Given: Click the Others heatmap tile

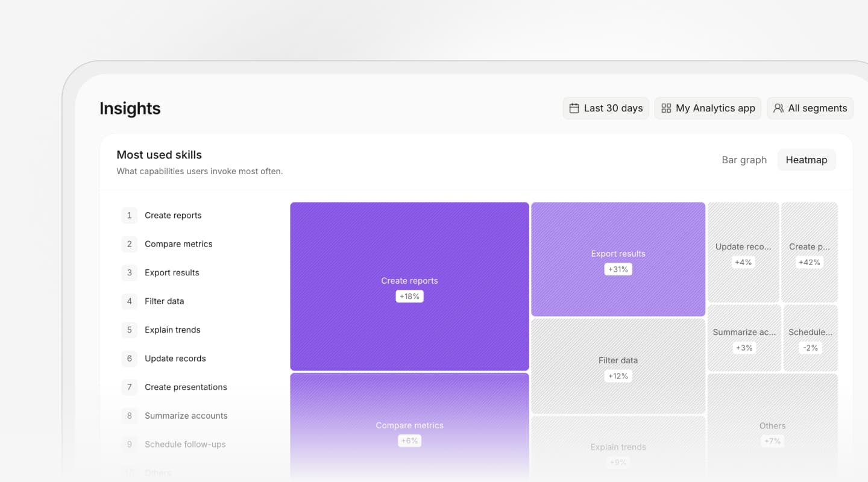Looking at the screenshot, I should click(773, 428).
